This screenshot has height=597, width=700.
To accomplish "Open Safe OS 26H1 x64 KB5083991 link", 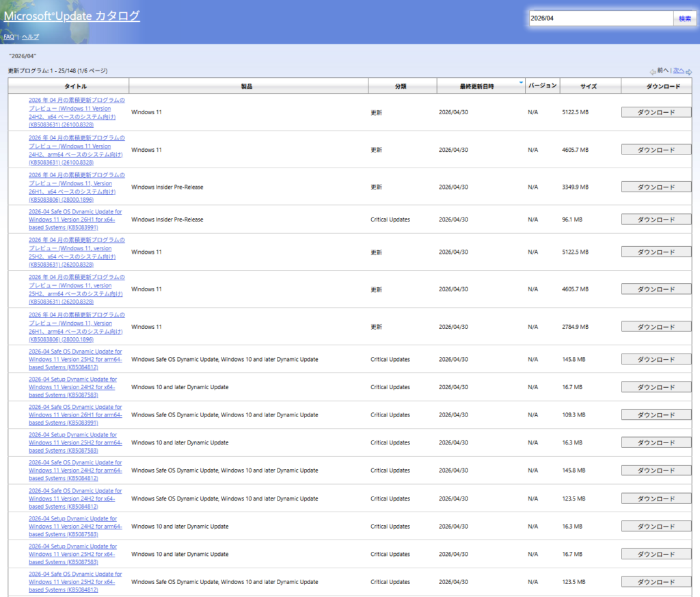I will pos(75,220).
